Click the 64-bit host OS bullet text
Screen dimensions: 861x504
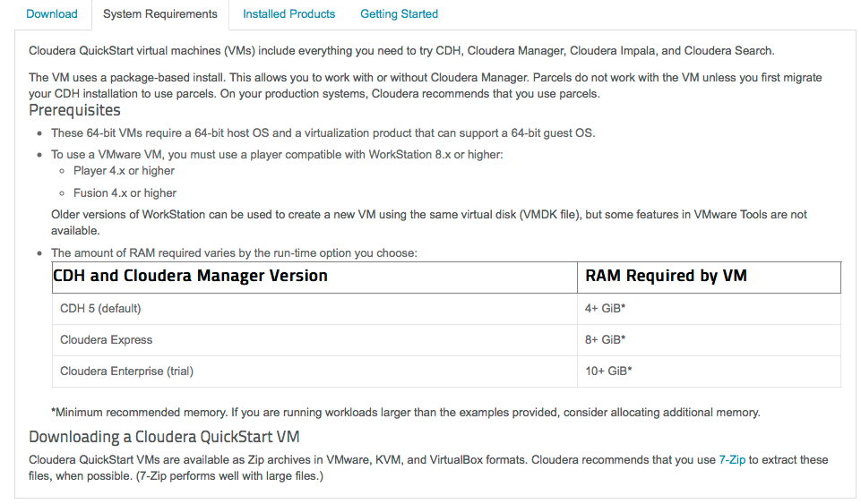(x=323, y=132)
